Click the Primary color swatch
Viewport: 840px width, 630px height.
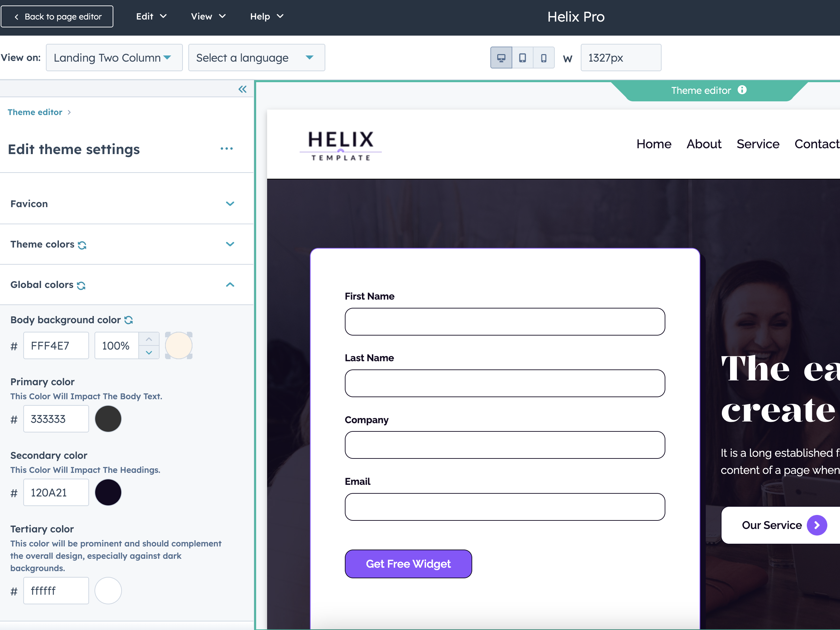pyautogui.click(x=108, y=418)
